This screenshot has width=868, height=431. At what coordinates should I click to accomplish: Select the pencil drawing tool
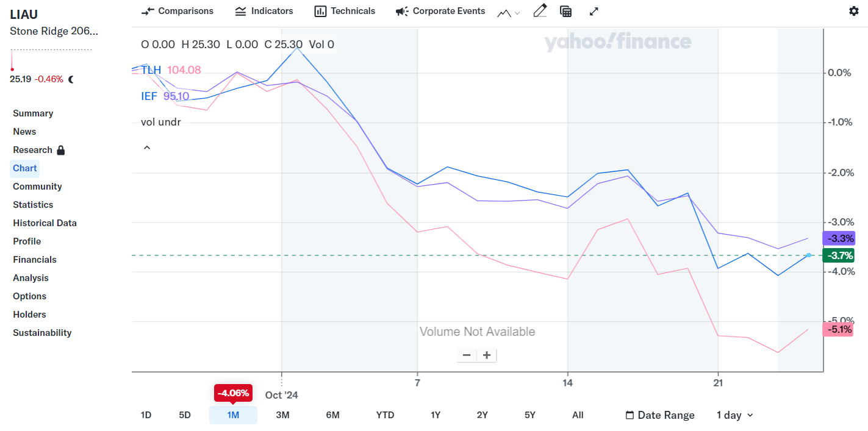[x=540, y=10]
